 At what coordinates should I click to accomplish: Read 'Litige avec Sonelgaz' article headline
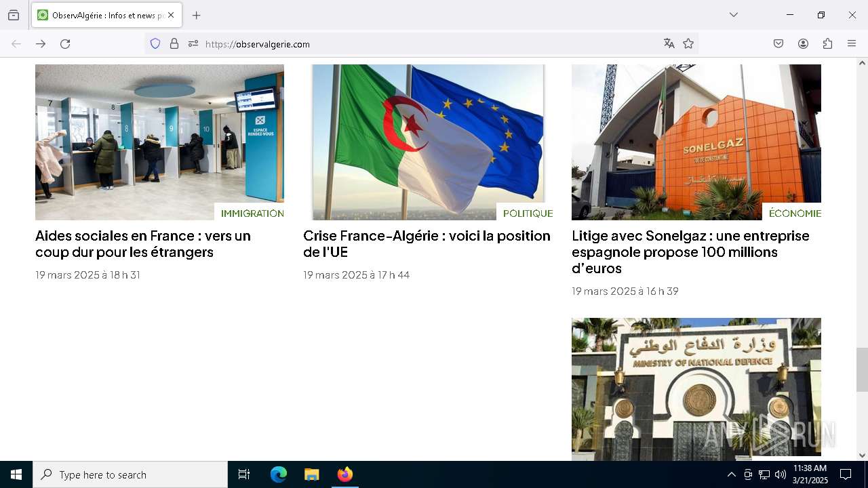pyautogui.click(x=690, y=252)
